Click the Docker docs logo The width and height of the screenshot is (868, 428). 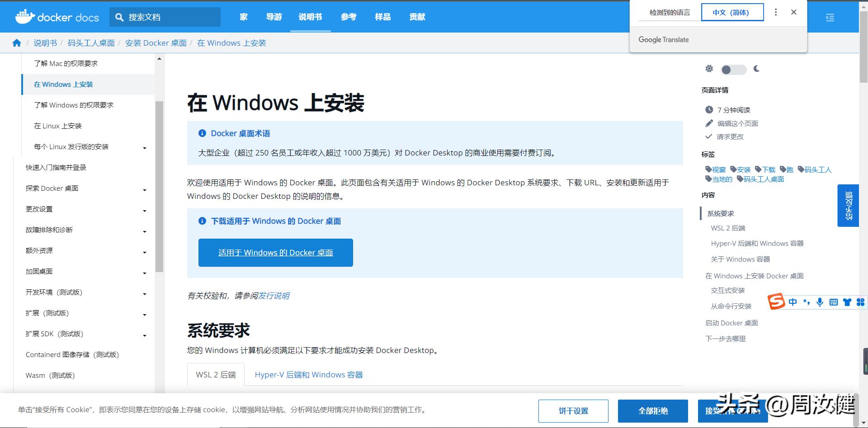[56, 17]
